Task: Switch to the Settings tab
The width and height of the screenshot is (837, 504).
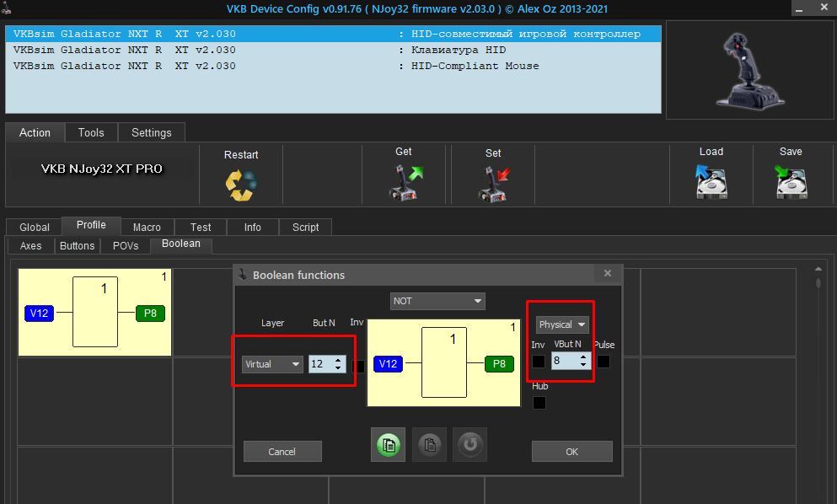Action: click(152, 132)
